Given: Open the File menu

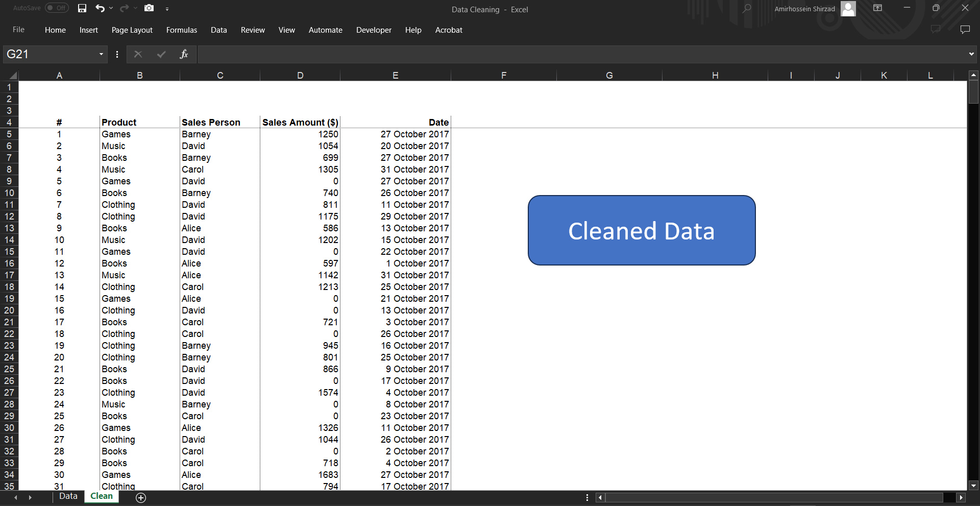Looking at the screenshot, I should [18, 30].
